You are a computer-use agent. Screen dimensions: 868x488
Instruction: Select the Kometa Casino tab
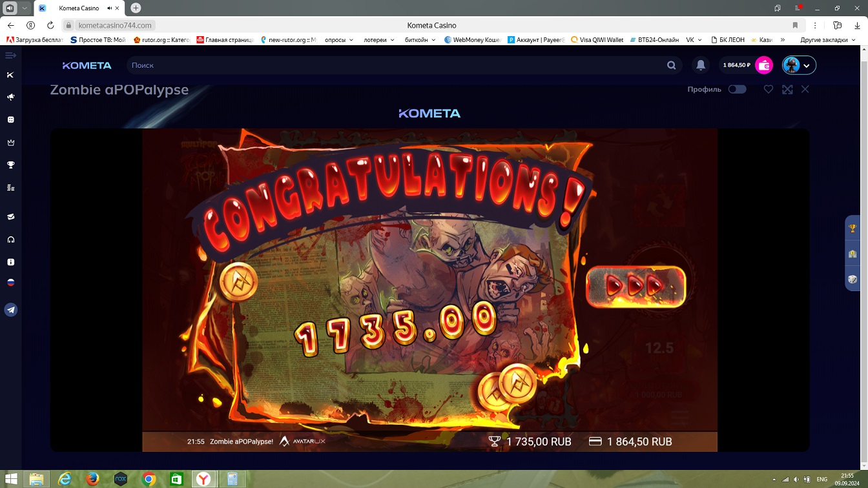[x=79, y=8]
